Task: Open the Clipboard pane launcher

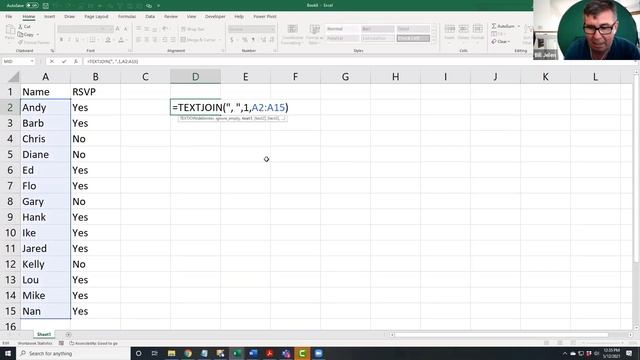Action: coord(52,51)
